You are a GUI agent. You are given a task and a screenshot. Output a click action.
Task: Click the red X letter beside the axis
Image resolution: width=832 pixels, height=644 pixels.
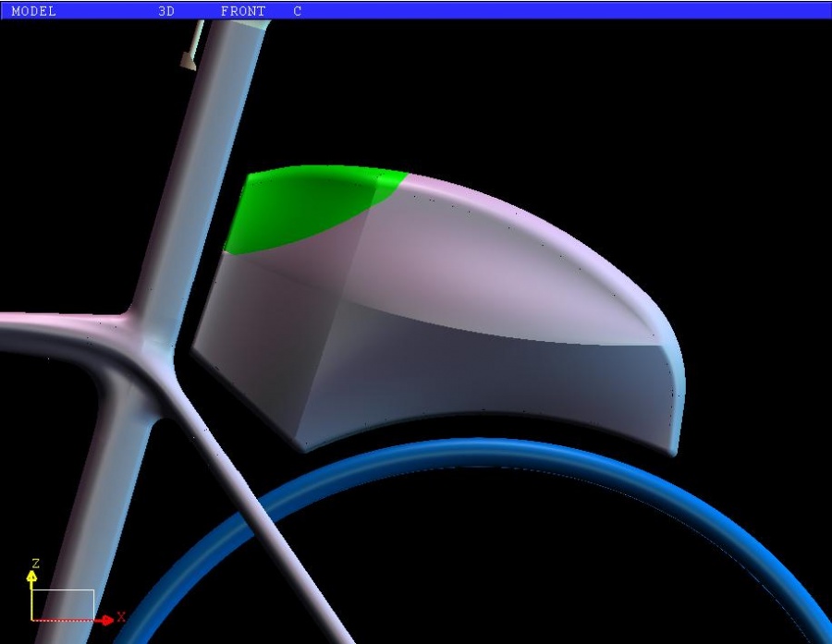tap(121, 616)
